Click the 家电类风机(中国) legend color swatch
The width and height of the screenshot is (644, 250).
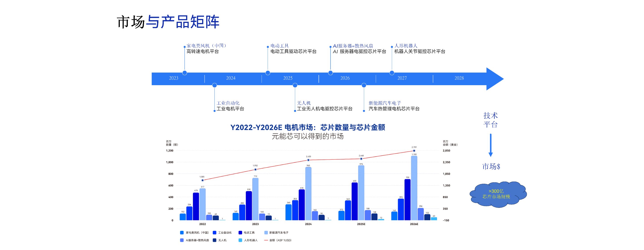182,232
